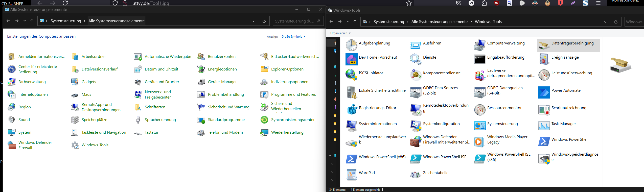Click the Wiederherstellung link
The width and height of the screenshot is (644, 192).
[x=287, y=132]
